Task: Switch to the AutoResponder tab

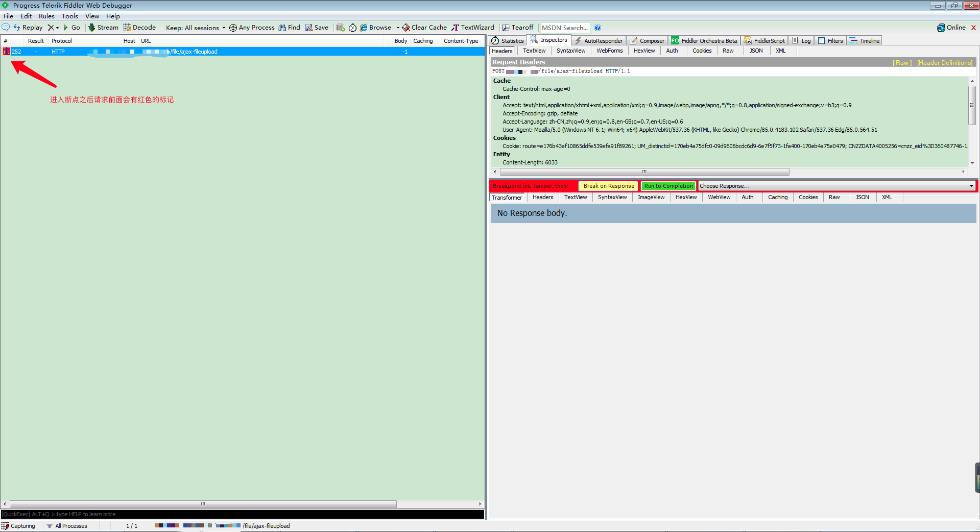Action: [599, 41]
